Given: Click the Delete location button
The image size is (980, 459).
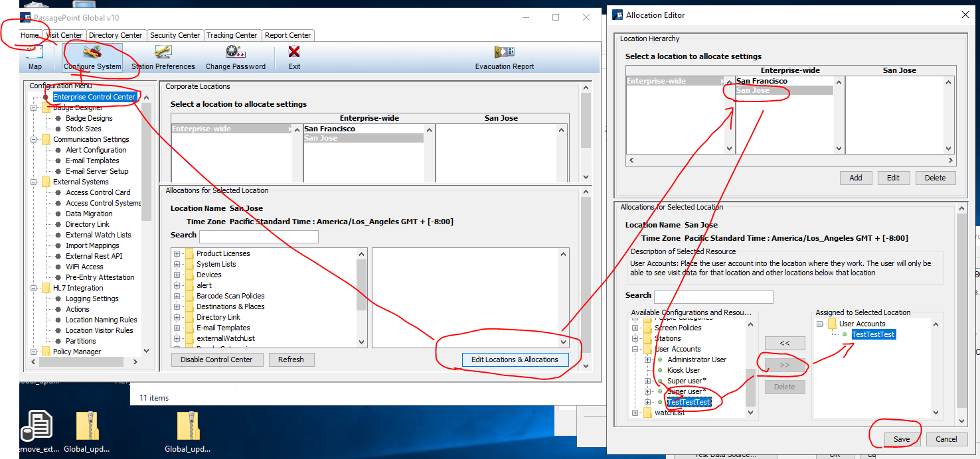Looking at the screenshot, I should (x=935, y=178).
